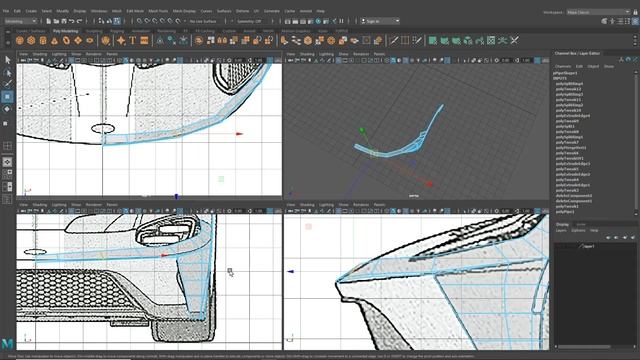Open the Layers menu in Layer Editor
The width and height of the screenshot is (640, 360).
click(561, 231)
